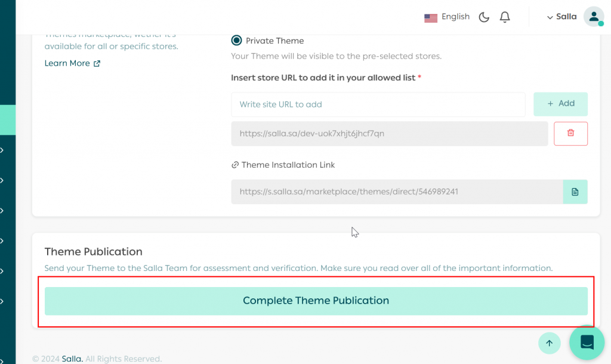This screenshot has height=364, width=611.
Task: Select the highlighted active sidebar item
Action: click(x=8, y=119)
